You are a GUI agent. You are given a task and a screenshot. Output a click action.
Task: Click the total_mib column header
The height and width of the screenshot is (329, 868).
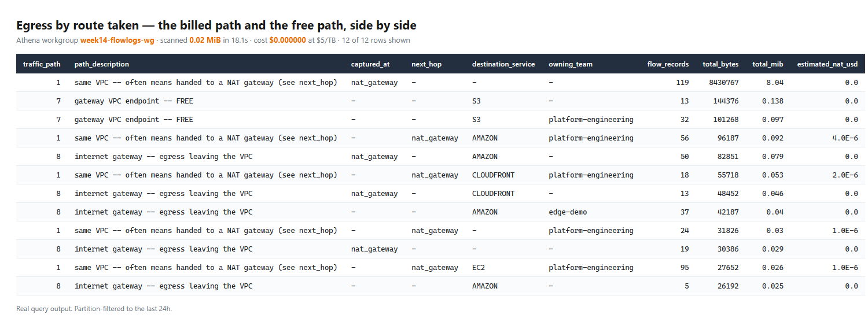tap(768, 64)
